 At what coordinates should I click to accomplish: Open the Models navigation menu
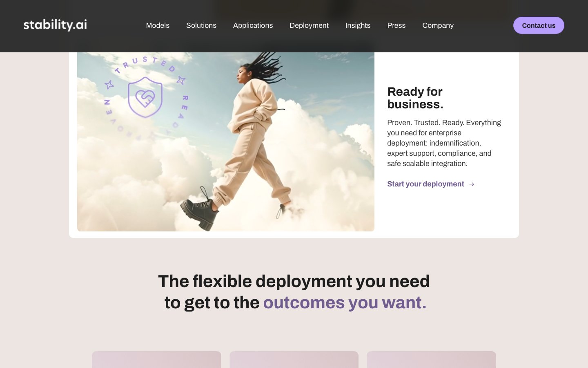[158, 25]
